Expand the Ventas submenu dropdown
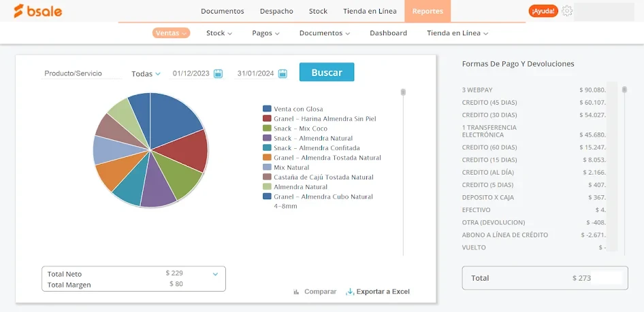 pyautogui.click(x=171, y=33)
